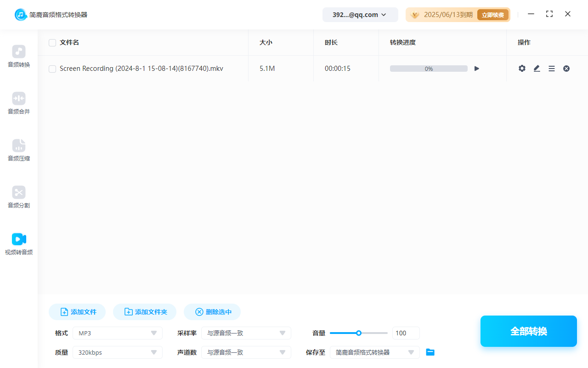View file details via the list icon
Viewport: 588px width, 368px height.
[551, 68]
